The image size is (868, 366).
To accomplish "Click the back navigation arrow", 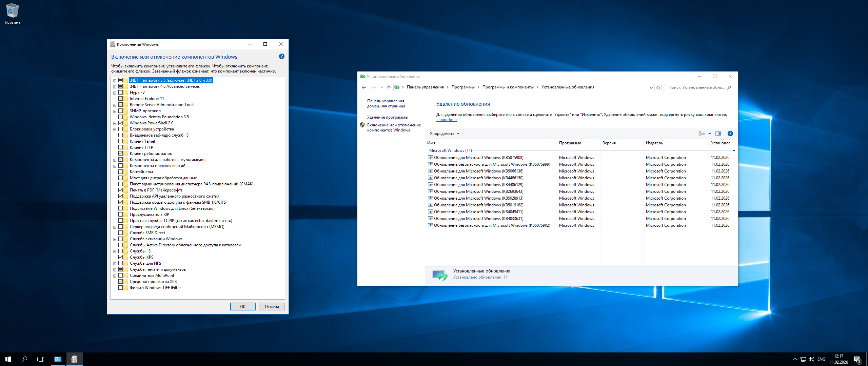I will pyautogui.click(x=364, y=87).
